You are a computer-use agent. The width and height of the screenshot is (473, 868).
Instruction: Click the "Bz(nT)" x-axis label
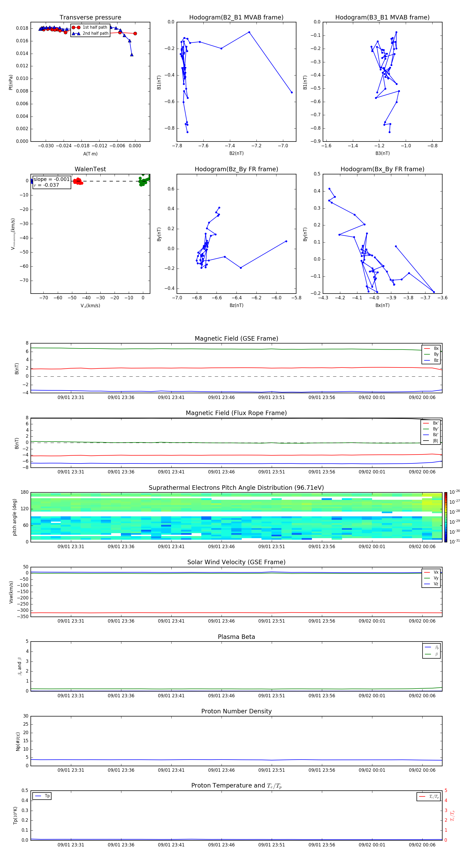click(x=236, y=305)
